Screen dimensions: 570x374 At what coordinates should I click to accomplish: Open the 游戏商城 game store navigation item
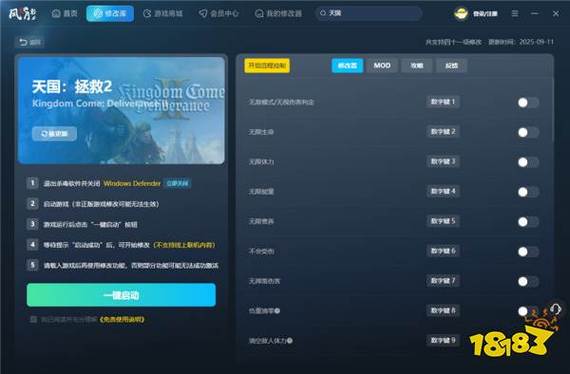pos(163,13)
